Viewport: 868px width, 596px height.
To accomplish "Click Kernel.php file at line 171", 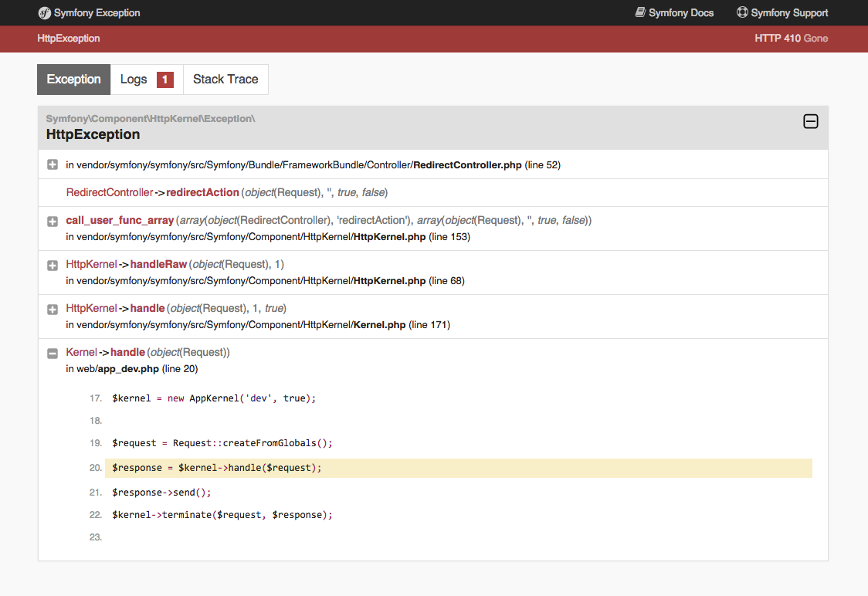I will (x=380, y=325).
